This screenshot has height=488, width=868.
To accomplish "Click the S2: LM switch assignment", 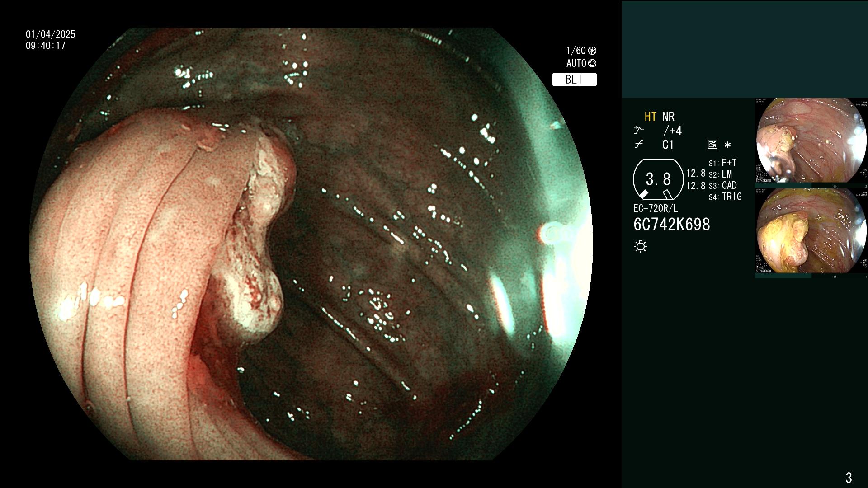I will [720, 174].
